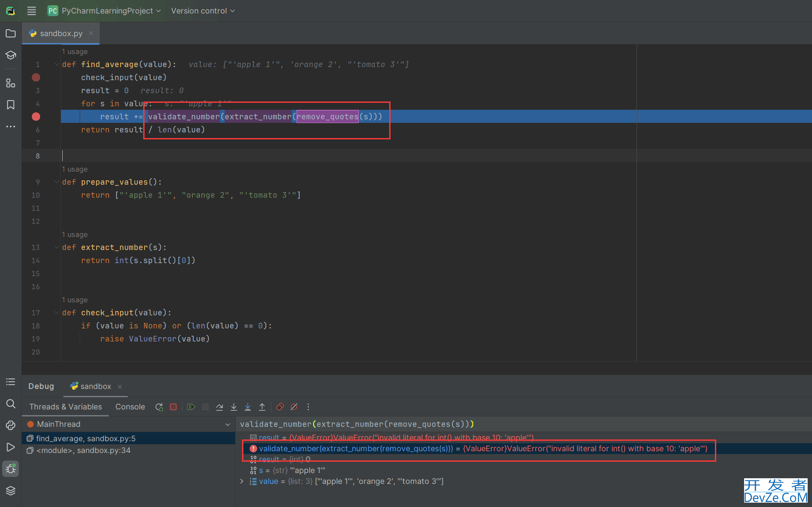
Task: Click raise ValueError(value) on line 19
Action: pyautogui.click(x=155, y=339)
